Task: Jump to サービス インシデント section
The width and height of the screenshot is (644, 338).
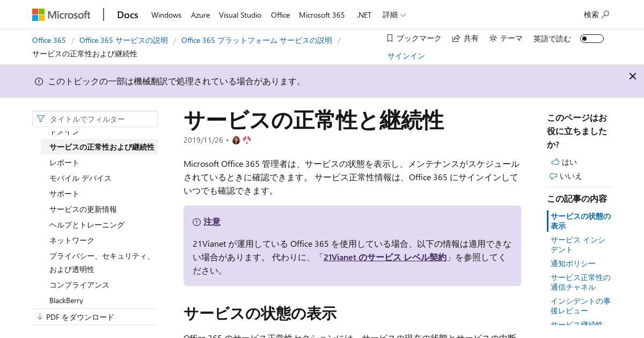Action: (577, 245)
